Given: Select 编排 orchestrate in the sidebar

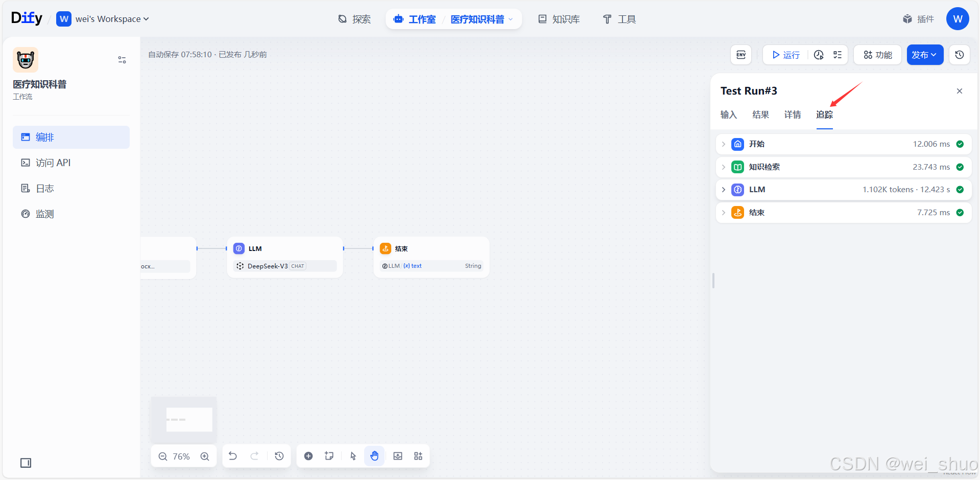Looking at the screenshot, I should [71, 137].
